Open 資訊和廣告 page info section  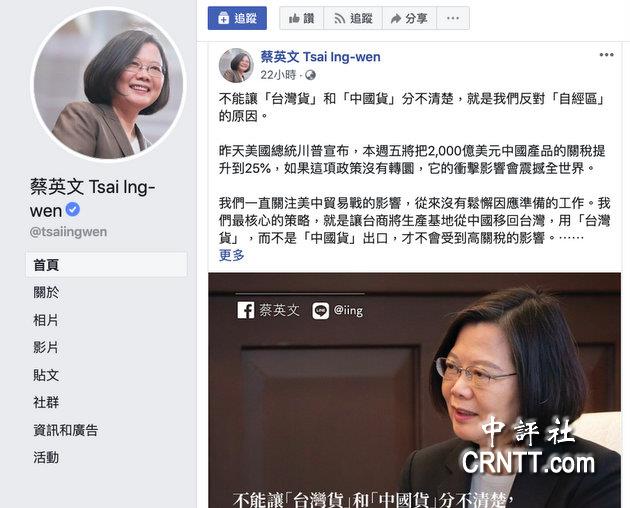(x=65, y=430)
